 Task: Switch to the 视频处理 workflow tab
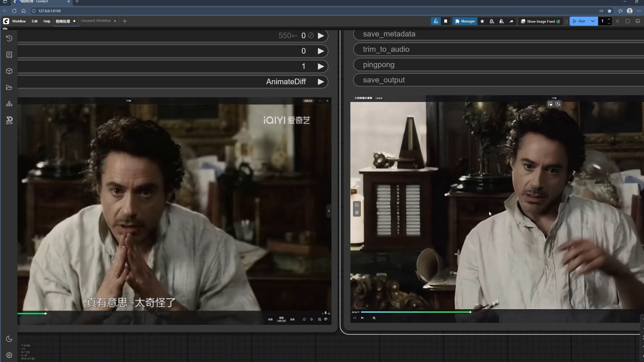pyautogui.click(x=63, y=21)
